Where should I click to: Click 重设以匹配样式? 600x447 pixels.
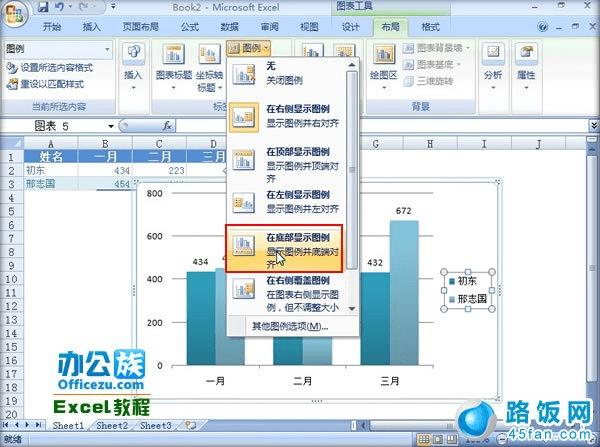point(45,84)
